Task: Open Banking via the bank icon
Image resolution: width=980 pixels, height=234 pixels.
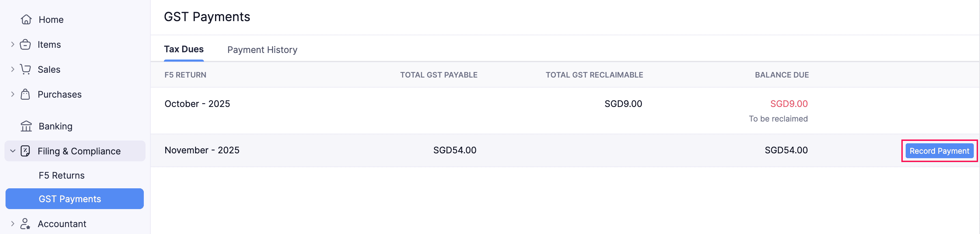Action: (x=26, y=126)
